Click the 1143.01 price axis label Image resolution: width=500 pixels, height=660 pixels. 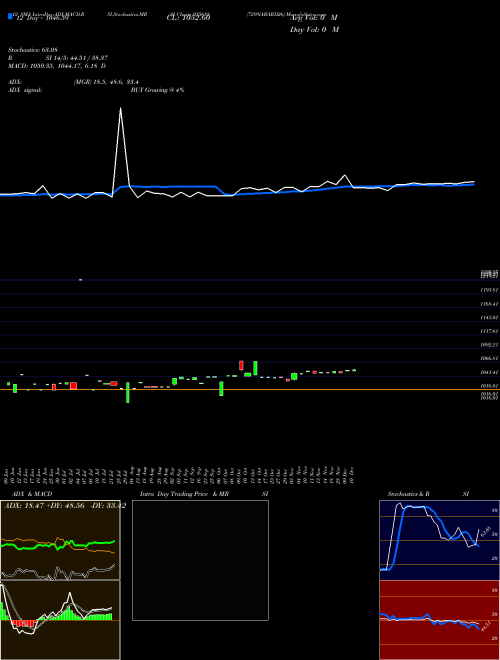coord(489,317)
